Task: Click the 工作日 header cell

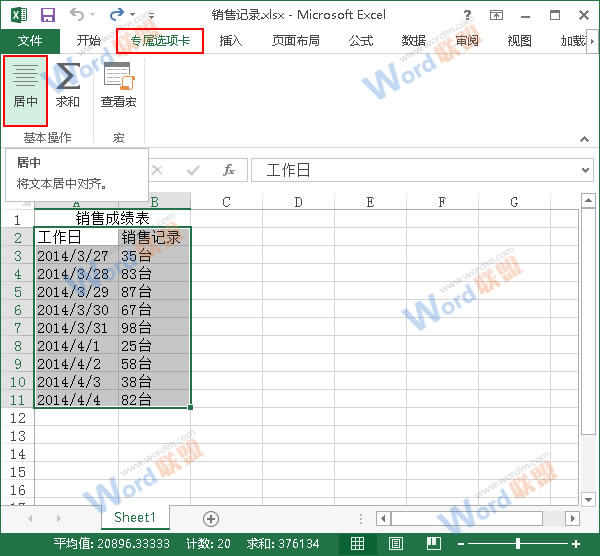Action: click(x=77, y=237)
